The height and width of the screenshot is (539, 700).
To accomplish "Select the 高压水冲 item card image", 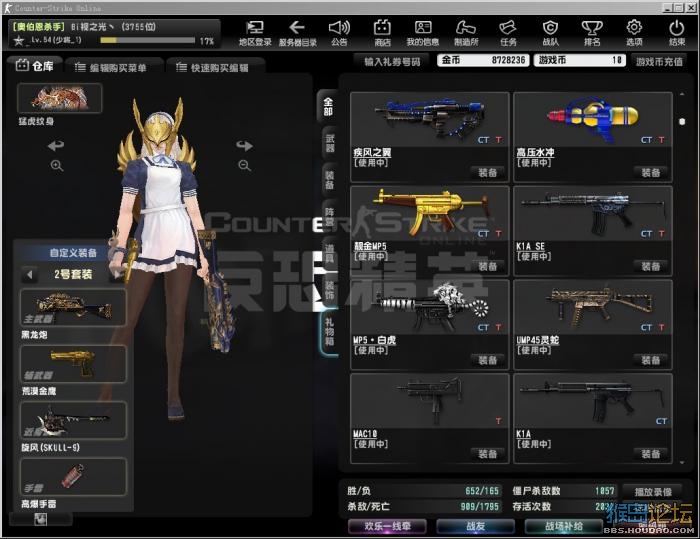I will (x=593, y=119).
